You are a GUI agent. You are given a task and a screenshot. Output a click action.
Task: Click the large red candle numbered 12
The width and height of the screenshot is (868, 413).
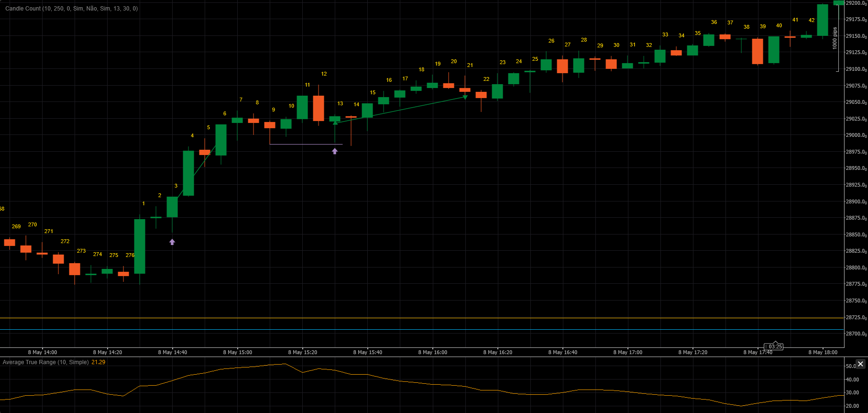319,108
